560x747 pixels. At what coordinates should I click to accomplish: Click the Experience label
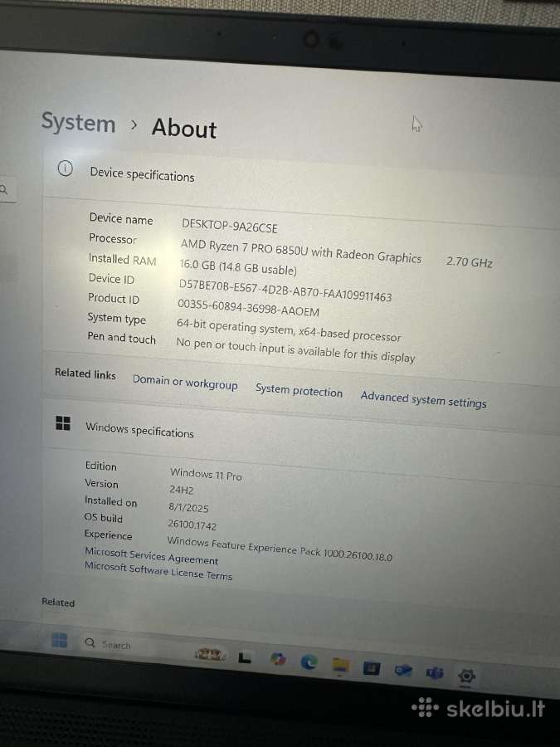point(108,535)
